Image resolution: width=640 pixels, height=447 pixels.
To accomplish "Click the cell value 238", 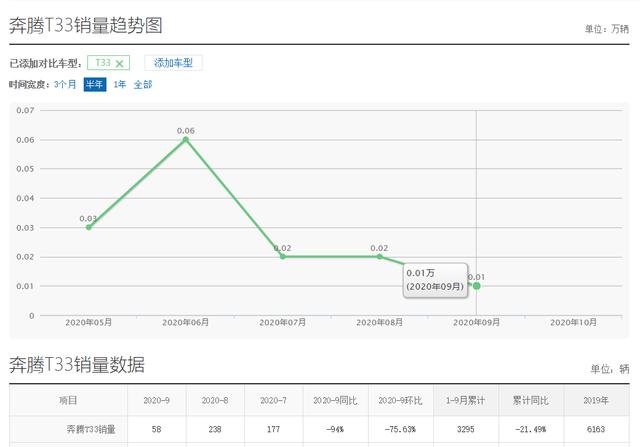I will click(215, 429).
